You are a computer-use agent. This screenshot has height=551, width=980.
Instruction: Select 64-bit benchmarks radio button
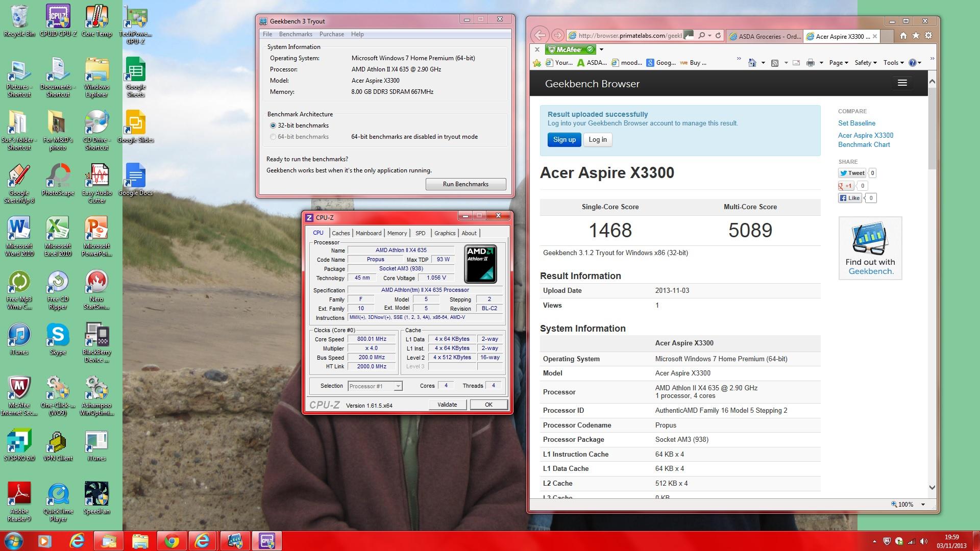tap(273, 137)
